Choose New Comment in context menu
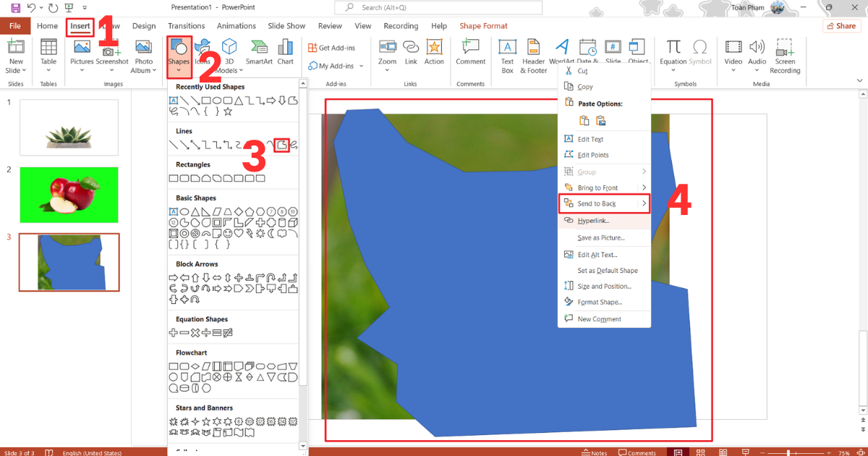Viewport: 868px width, 456px height. pos(604,319)
